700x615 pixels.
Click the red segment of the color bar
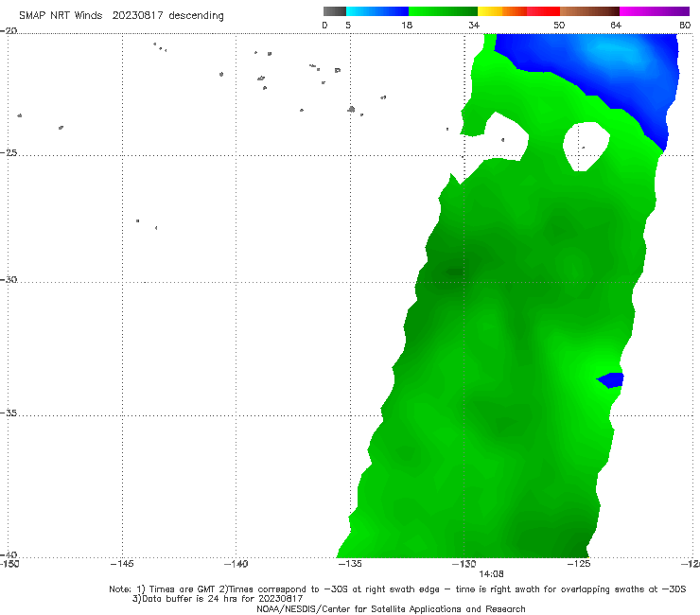[x=543, y=11]
